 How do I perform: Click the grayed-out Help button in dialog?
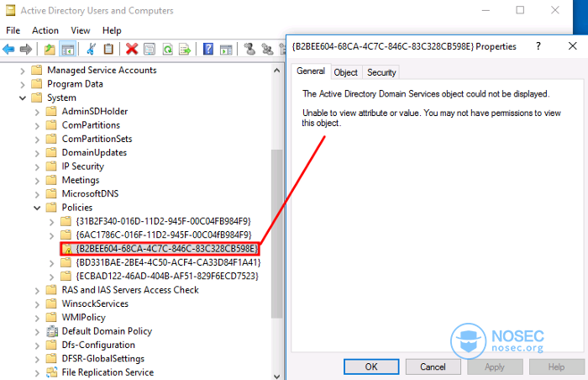556,367
